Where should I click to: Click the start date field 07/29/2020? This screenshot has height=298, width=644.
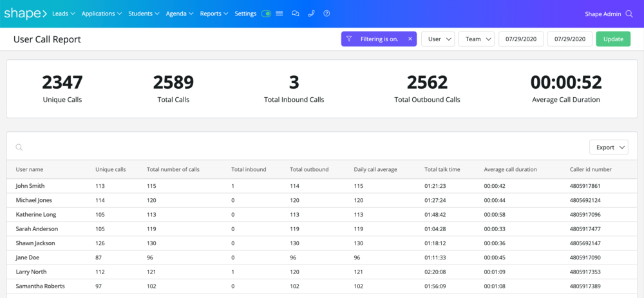click(521, 39)
